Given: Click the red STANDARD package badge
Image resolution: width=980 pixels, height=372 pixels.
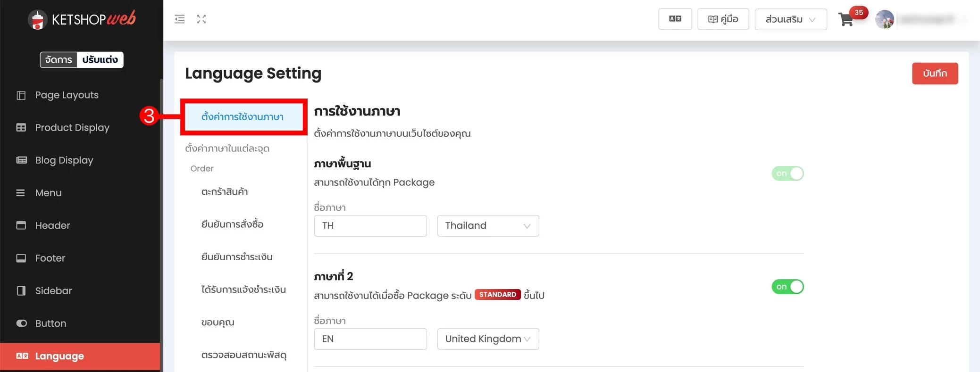Looking at the screenshot, I should (x=497, y=294).
